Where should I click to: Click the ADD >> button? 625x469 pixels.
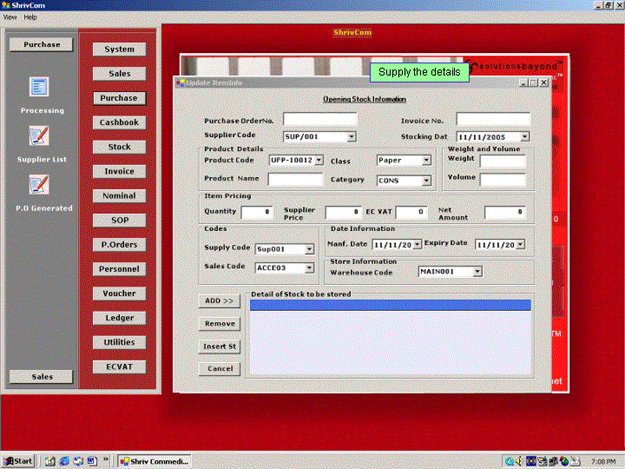point(219,301)
